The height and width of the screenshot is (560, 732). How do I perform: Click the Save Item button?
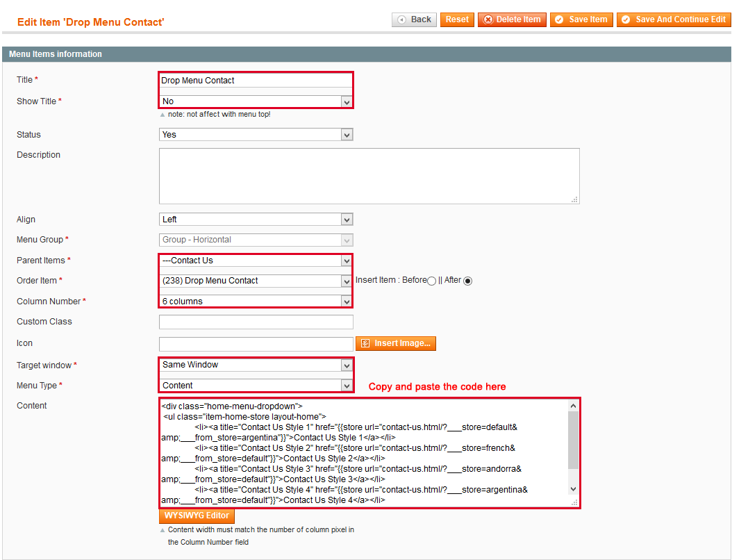[581, 19]
